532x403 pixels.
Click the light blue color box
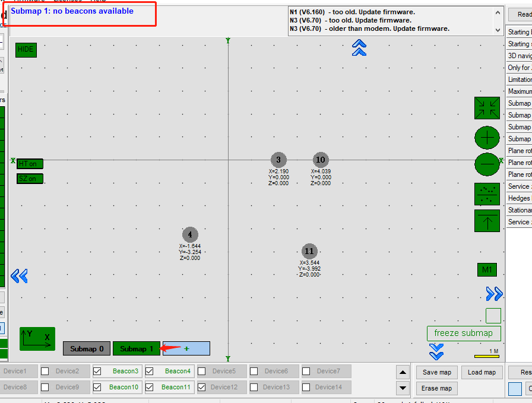(515, 389)
